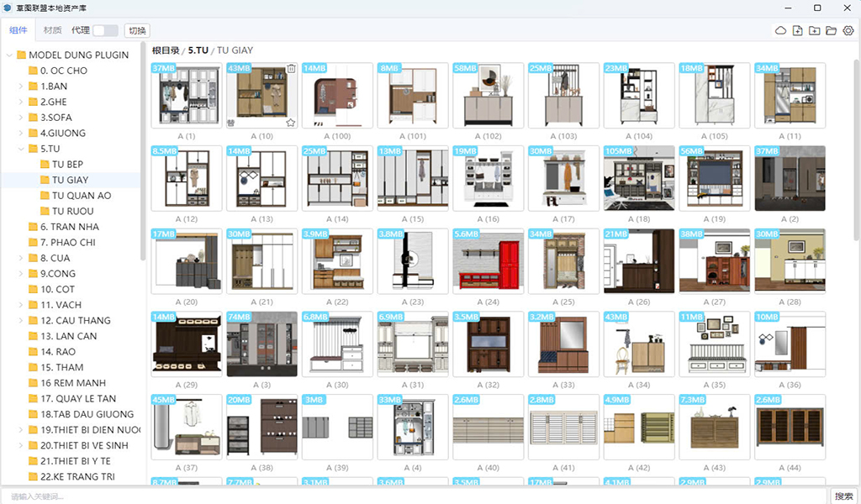This screenshot has width=861, height=504.
Task: Click the add file icon
Action: click(797, 31)
